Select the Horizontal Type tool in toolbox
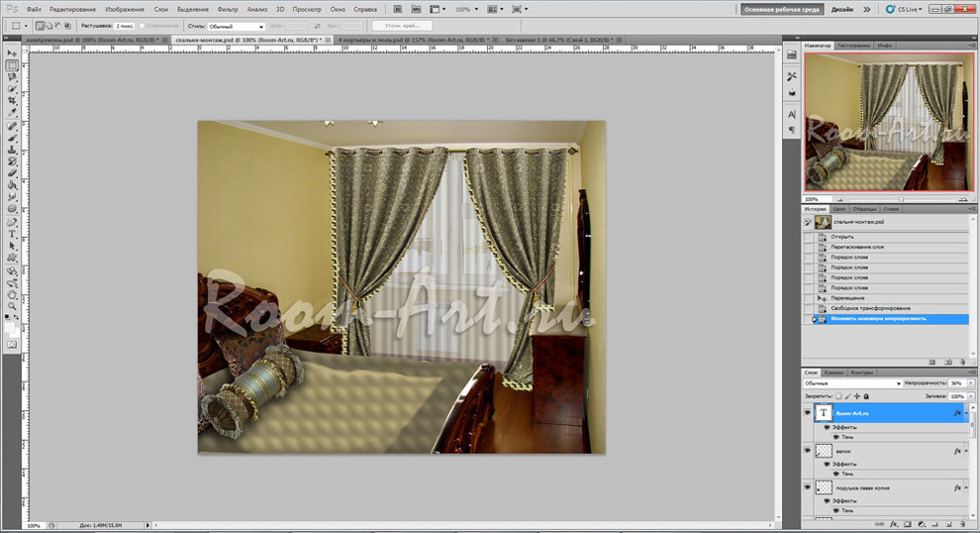Screen dimensions: 980x533 tap(12, 234)
